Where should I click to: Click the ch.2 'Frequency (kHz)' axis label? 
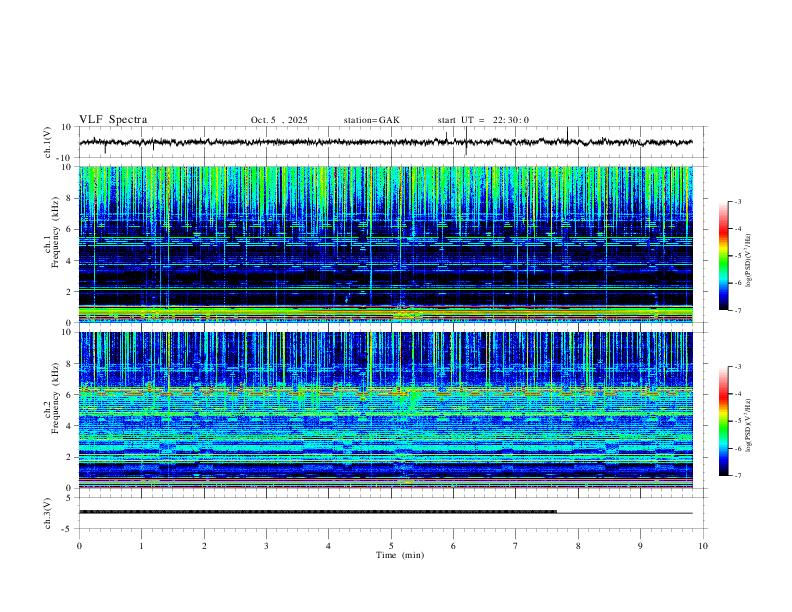[55, 399]
